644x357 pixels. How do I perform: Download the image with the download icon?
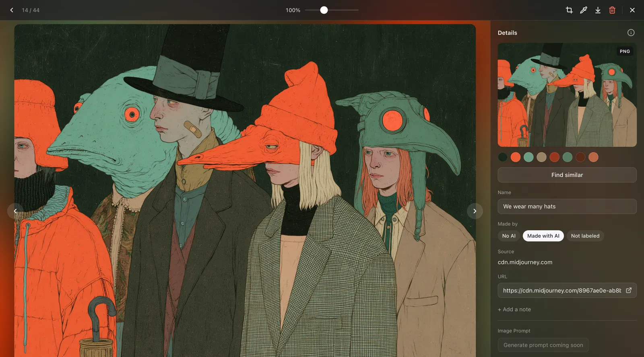(598, 10)
